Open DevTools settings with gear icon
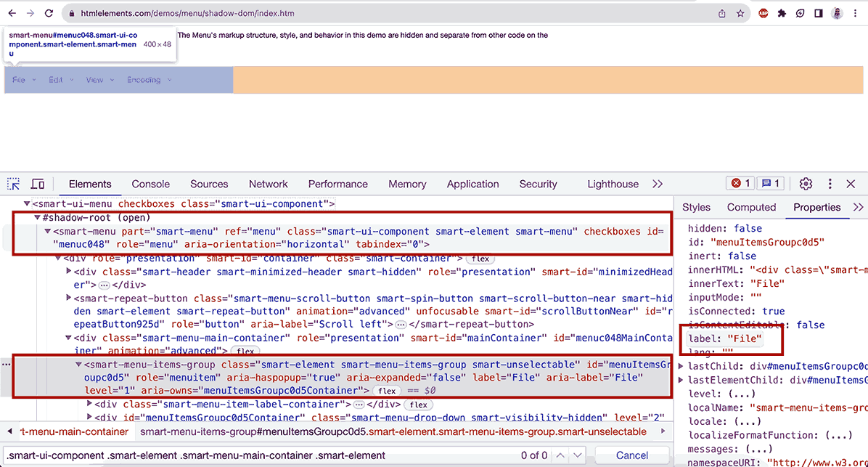Viewport: 868px width, 467px height. click(806, 184)
